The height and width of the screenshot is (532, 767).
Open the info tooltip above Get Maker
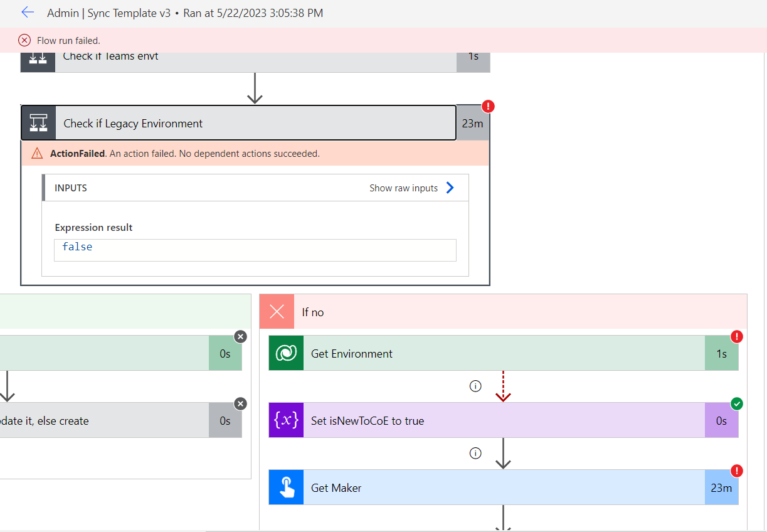pos(475,453)
